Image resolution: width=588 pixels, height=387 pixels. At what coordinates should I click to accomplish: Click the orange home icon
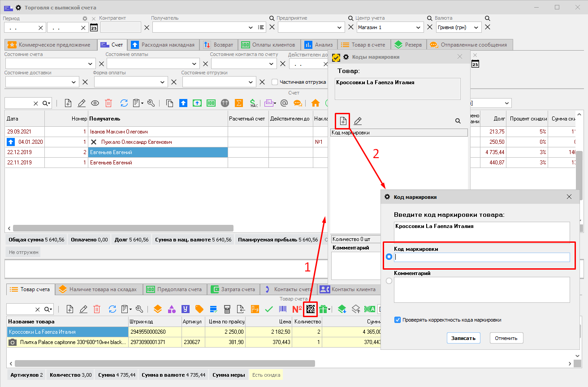(x=315, y=103)
